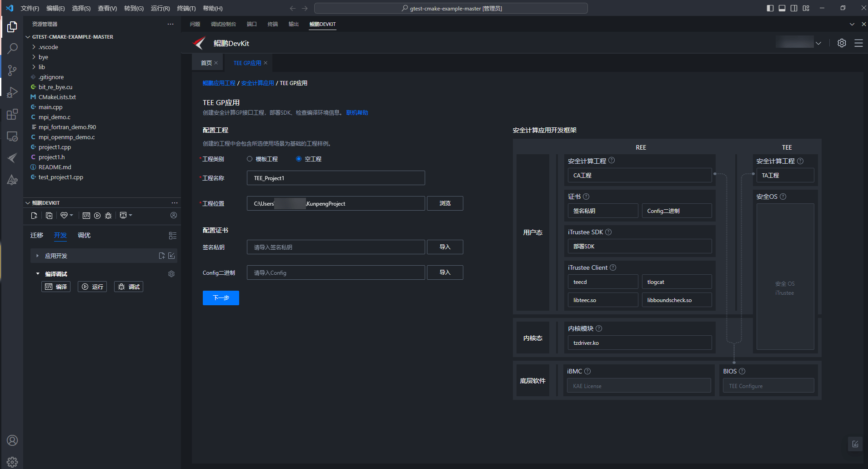Click new project icon in DevKit toolbar
This screenshot has width=868, height=469.
coord(34,216)
